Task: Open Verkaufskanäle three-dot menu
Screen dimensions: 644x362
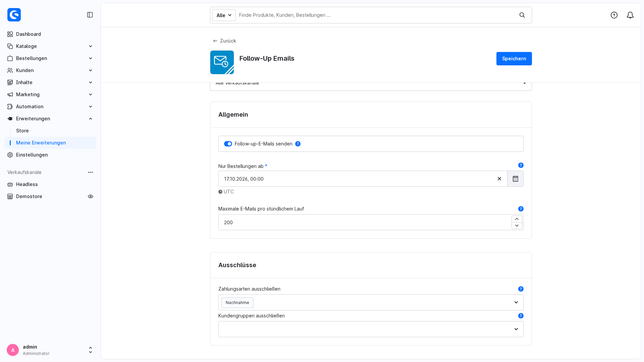Action: [x=91, y=172]
